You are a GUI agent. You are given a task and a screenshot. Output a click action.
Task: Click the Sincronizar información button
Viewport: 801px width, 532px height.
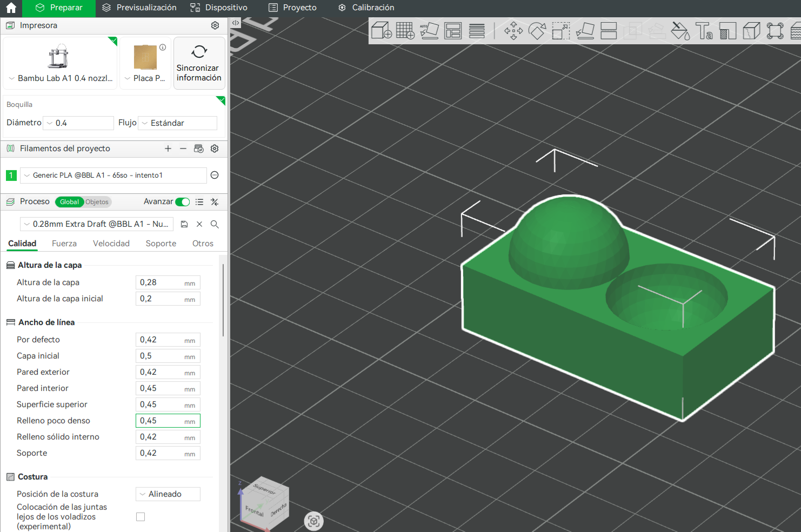tap(199, 63)
